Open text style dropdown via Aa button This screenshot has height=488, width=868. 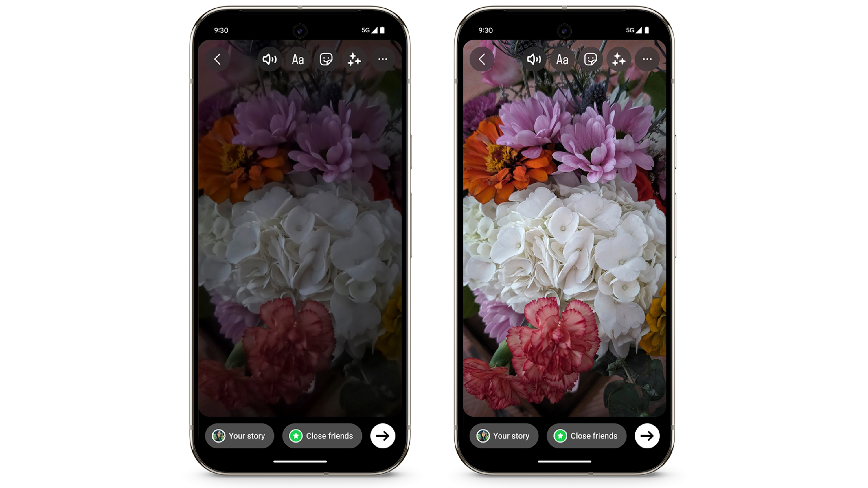297,58
